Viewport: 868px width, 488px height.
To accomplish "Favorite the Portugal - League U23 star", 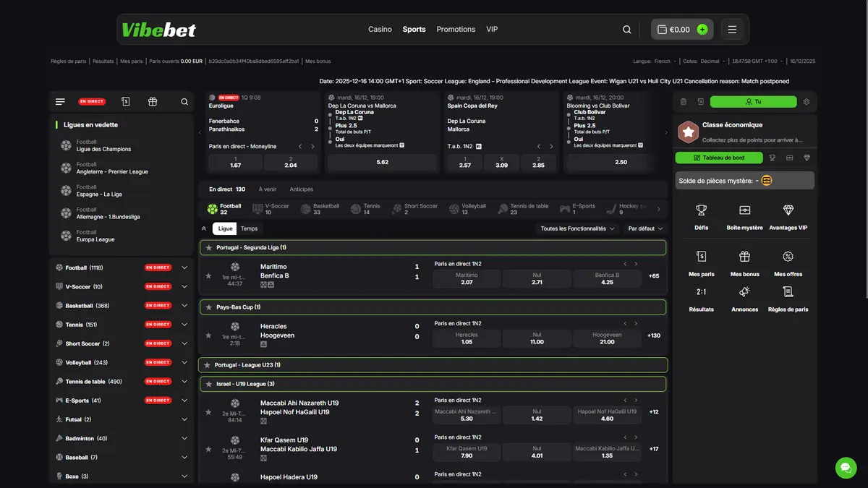I will click(x=208, y=365).
